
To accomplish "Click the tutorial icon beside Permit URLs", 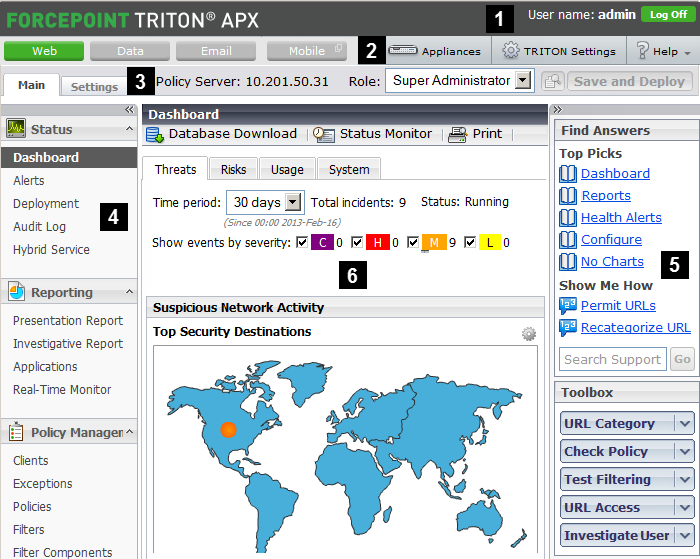I will click(x=568, y=306).
